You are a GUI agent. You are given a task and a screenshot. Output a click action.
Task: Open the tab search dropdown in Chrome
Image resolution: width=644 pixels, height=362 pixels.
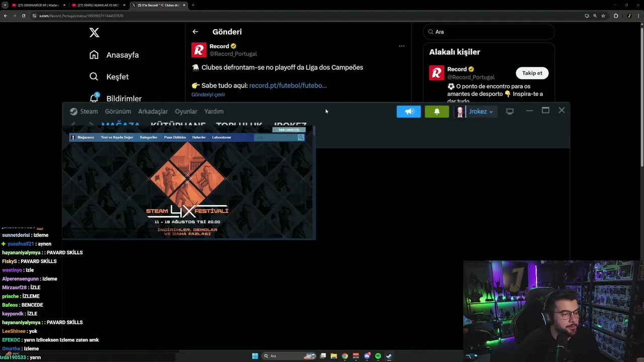pos(5,5)
